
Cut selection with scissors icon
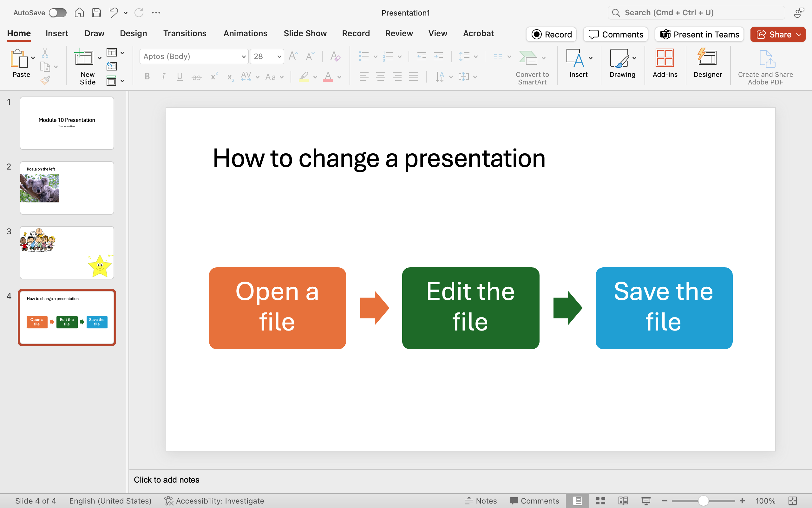tap(45, 53)
